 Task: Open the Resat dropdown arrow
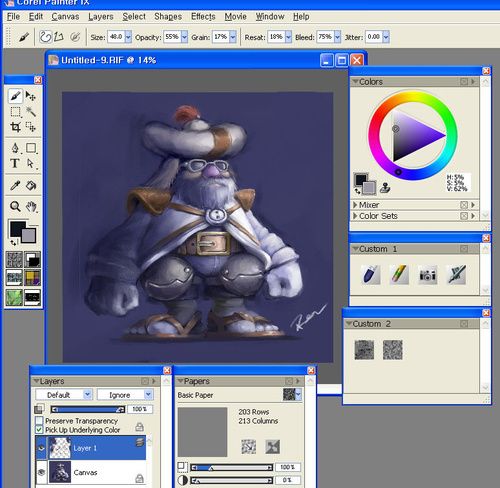click(x=288, y=37)
